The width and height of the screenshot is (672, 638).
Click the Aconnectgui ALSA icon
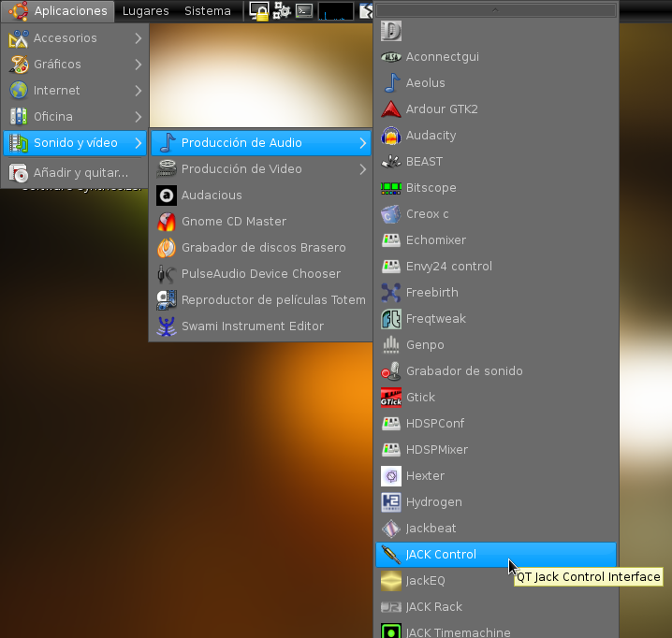[x=391, y=57]
